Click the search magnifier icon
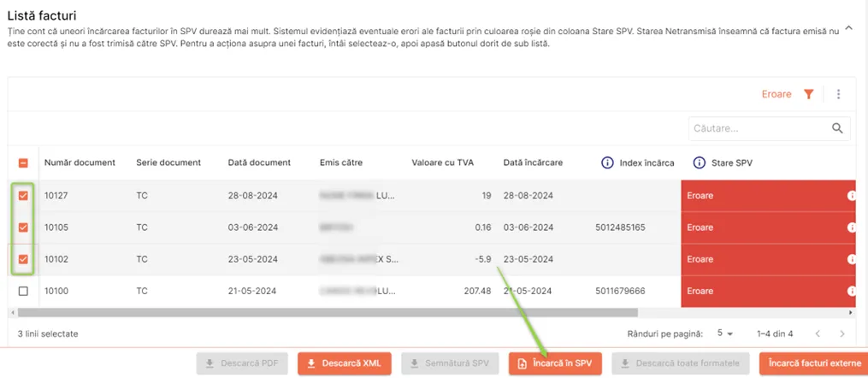This screenshot has height=378, width=868. pyautogui.click(x=837, y=128)
